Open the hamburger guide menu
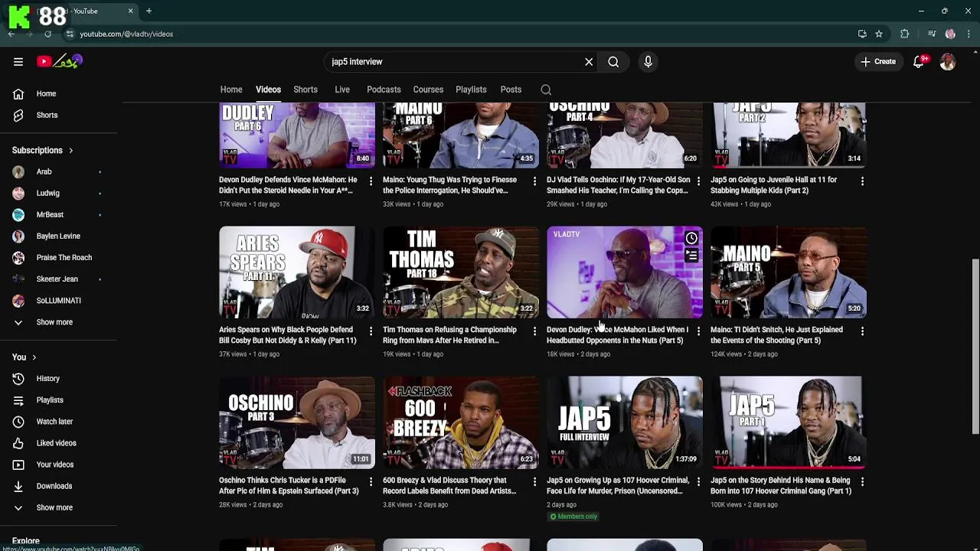 (x=18, y=62)
